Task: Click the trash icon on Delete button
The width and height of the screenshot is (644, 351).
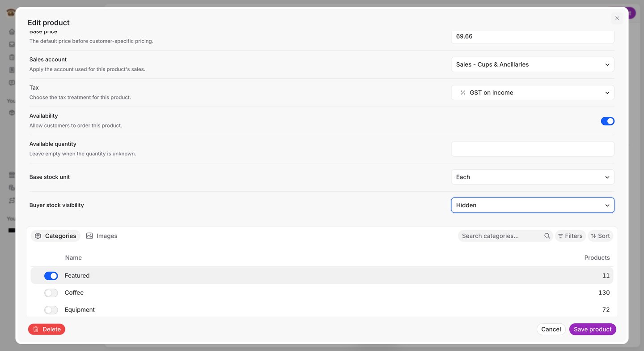Action: (36, 330)
